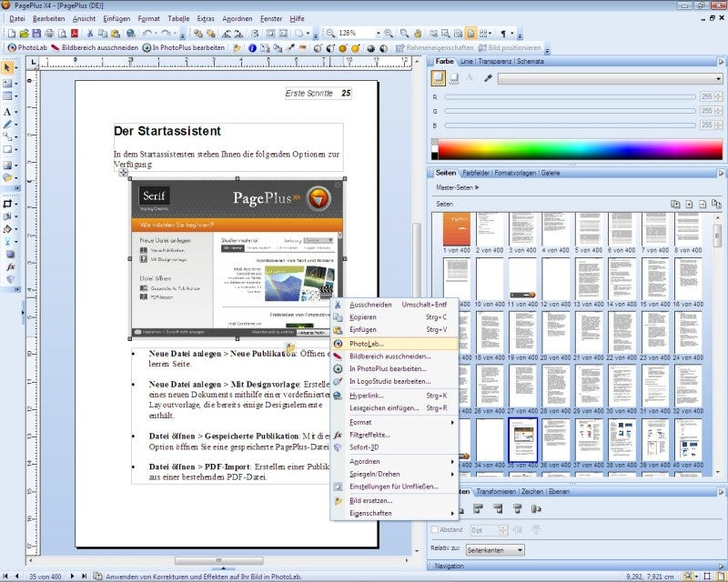
Task: Select the Color Picker eyedropper in Farbe panel
Action: pyautogui.click(x=488, y=78)
